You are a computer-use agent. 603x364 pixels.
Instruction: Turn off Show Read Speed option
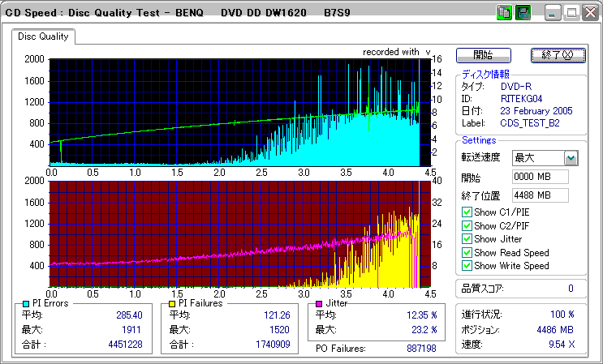click(x=467, y=253)
